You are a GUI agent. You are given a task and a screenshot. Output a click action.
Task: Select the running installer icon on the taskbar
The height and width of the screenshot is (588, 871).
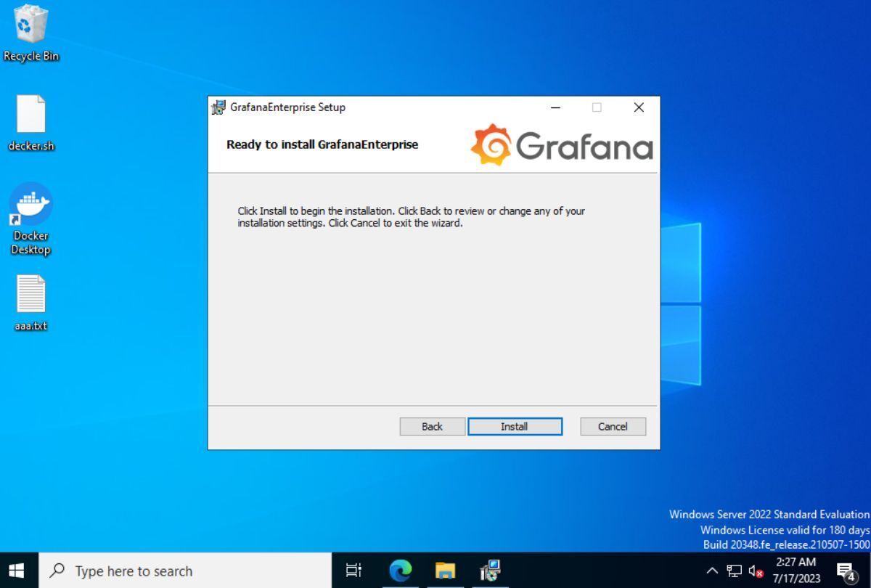coord(489,571)
